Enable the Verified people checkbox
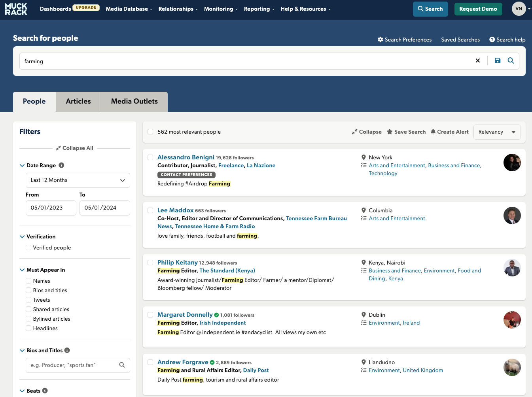Image resolution: width=532 pixels, height=397 pixels. point(28,248)
